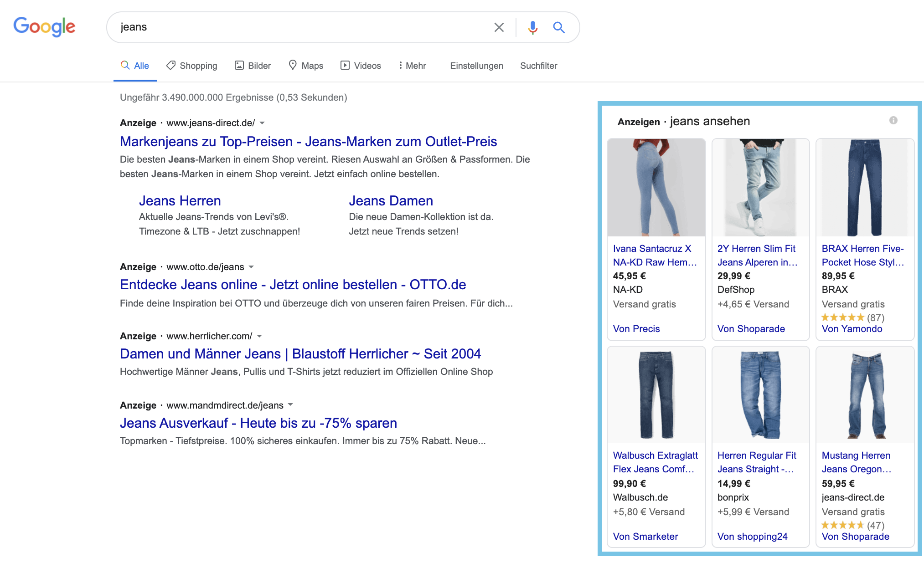Open Suchfilter tools
The height and width of the screenshot is (568, 924).
(x=539, y=66)
